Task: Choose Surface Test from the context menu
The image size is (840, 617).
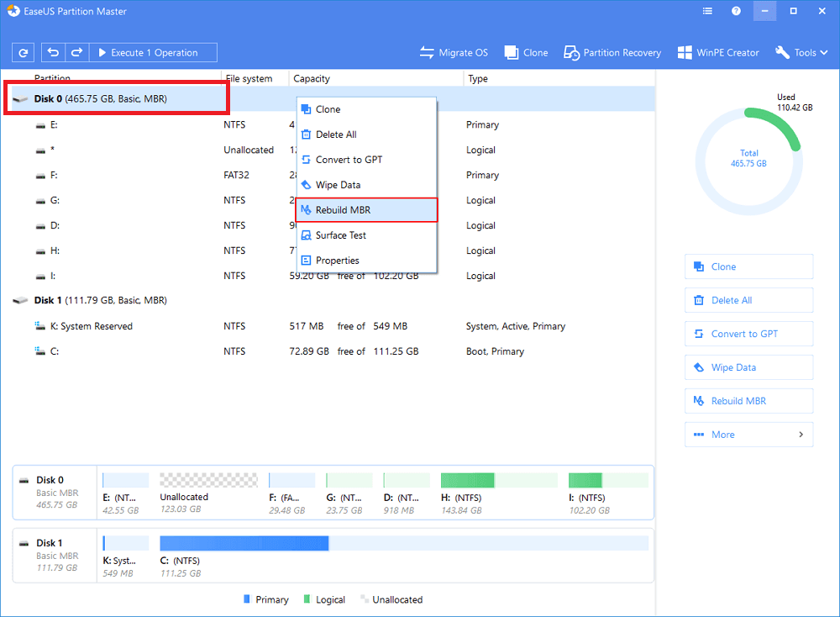Action: (x=366, y=235)
